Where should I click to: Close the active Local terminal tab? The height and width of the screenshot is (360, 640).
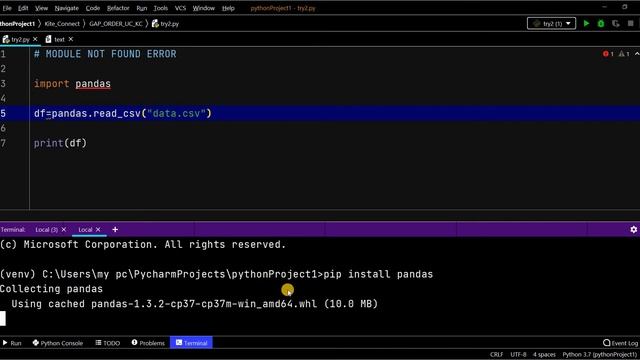pyautogui.click(x=98, y=230)
